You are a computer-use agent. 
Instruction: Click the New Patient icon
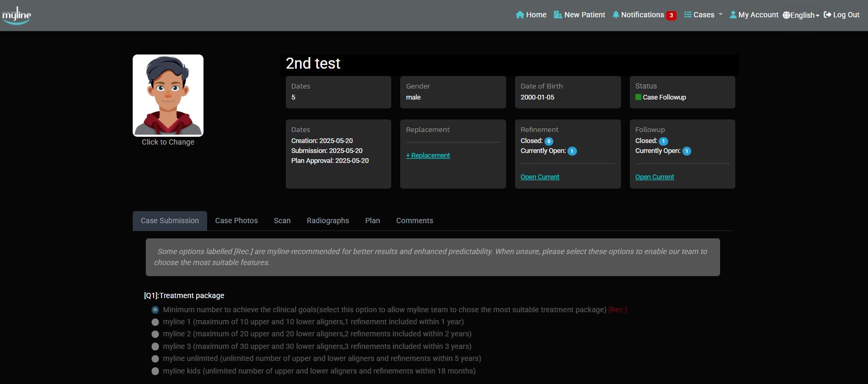[558, 15]
